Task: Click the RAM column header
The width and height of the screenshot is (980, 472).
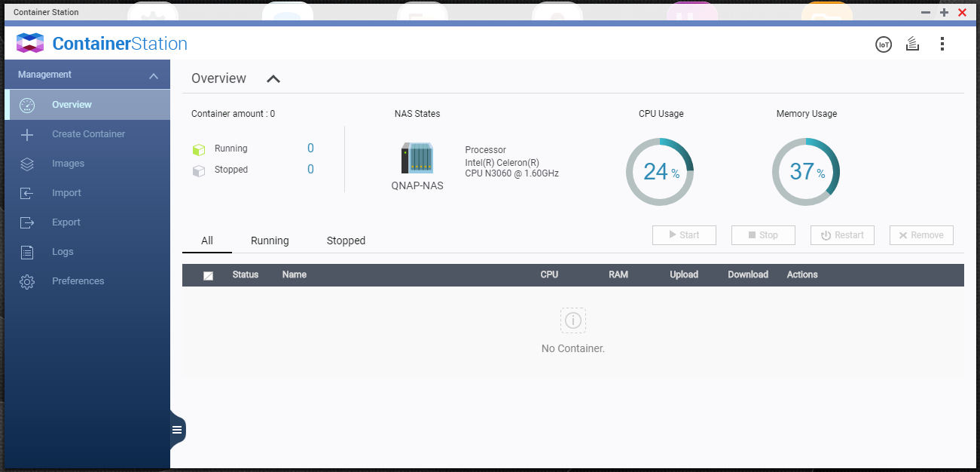Action: point(618,274)
